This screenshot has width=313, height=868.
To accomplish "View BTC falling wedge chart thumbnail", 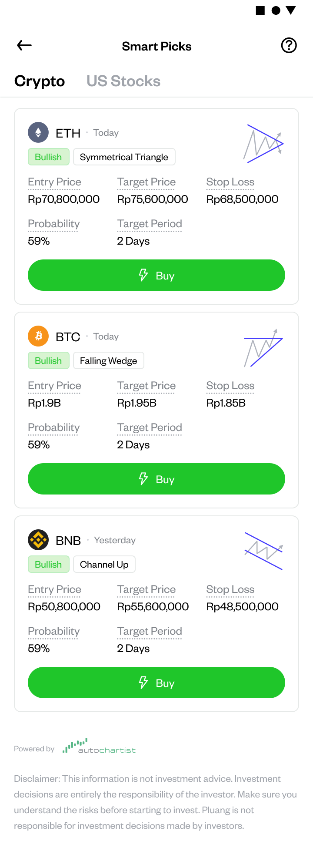I will (x=263, y=348).
